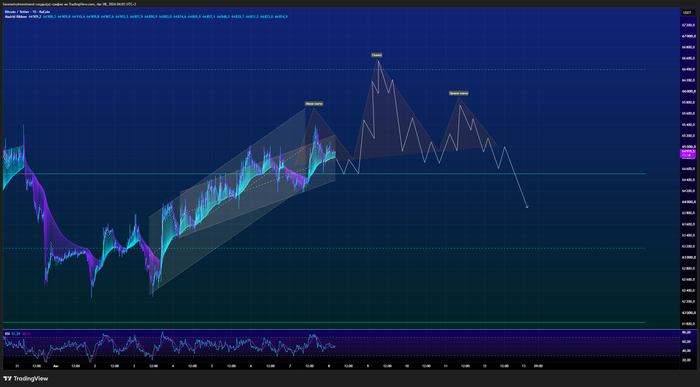This screenshot has height=387, width=700.
Task: Select the upper dotted horizontal level line
Action: 324,70
